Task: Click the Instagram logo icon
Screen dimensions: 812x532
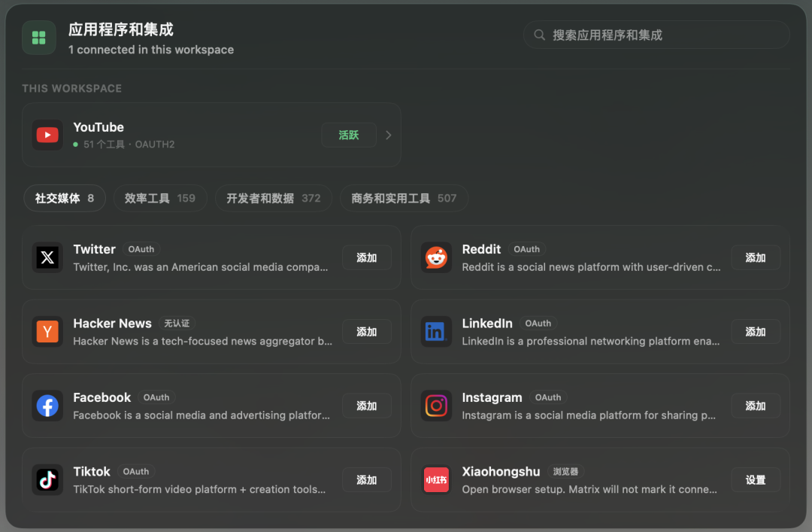Action: point(436,406)
